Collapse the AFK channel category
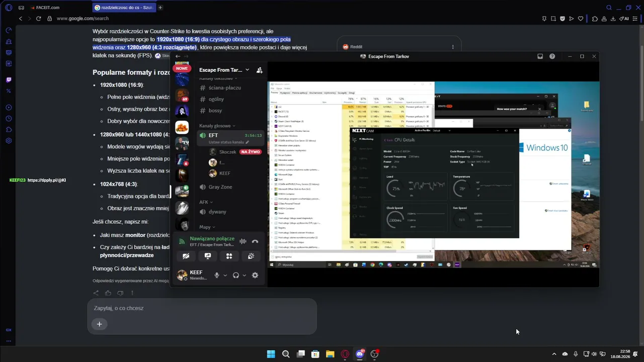The width and height of the screenshot is (644, 362). tap(205, 202)
